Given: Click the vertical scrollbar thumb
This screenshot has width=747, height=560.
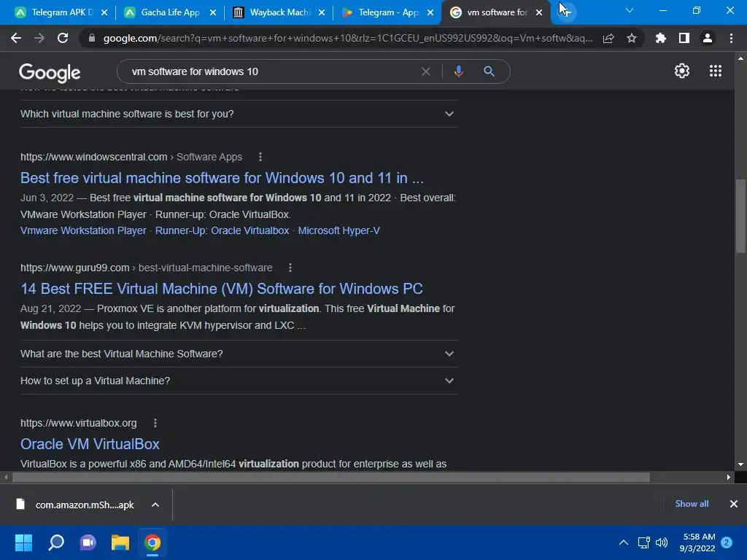Looking at the screenshot, I should (740, 217).
